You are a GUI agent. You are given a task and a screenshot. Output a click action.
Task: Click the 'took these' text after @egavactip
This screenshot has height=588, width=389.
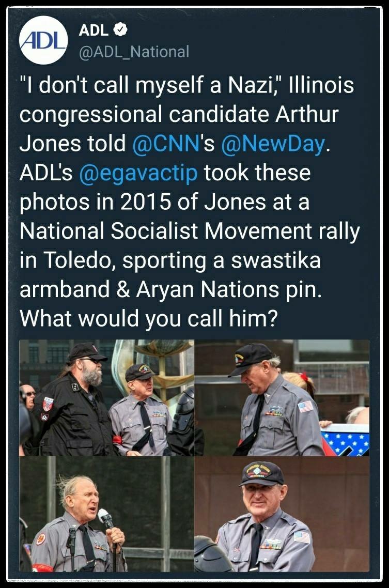click(x=257, y=173)
